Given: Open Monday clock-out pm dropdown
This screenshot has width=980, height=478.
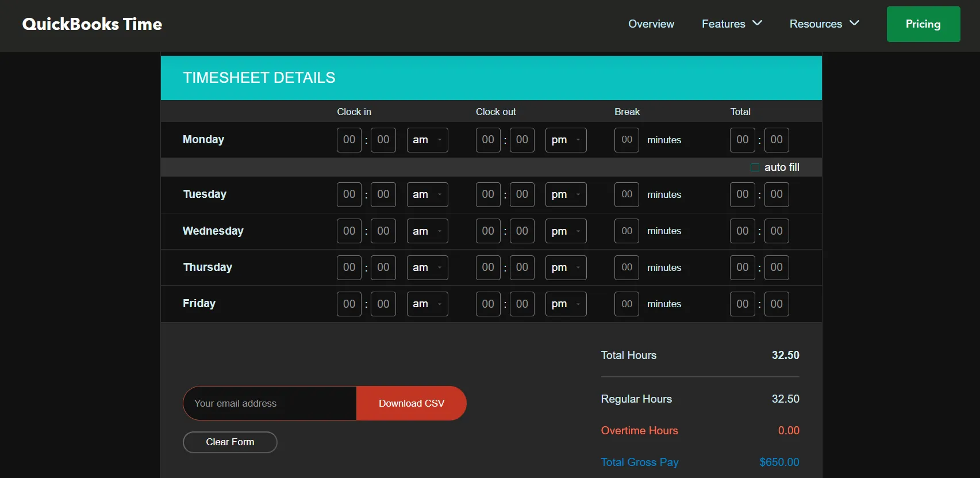Looking at the screenshot, I should pyautogui.click(x=566, y=140).
